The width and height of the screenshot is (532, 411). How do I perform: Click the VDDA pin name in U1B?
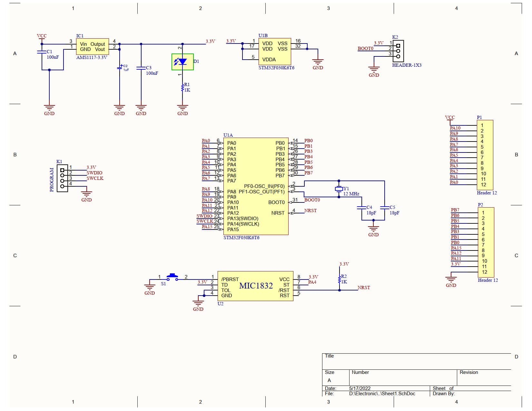coord(269,60)
